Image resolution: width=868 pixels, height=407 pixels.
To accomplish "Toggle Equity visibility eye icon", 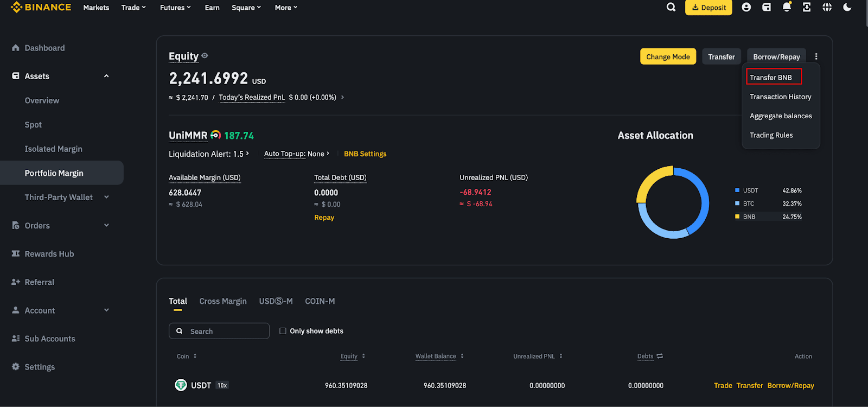I will [x=205, y=55].
